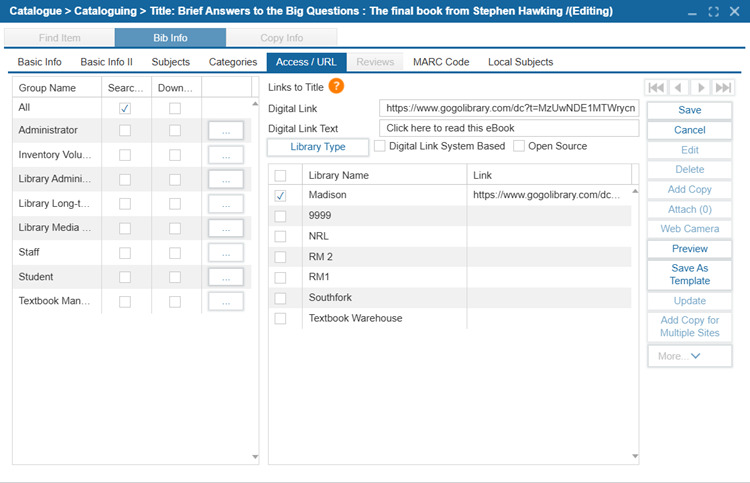
Task: Open ellipsis button for Administrator group
Action: 226,131
